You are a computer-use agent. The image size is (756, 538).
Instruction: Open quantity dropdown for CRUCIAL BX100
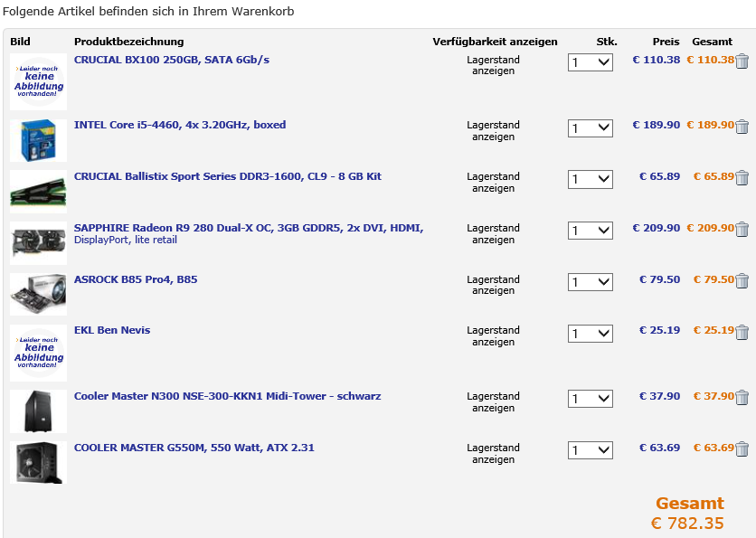[x=591, y=62]
